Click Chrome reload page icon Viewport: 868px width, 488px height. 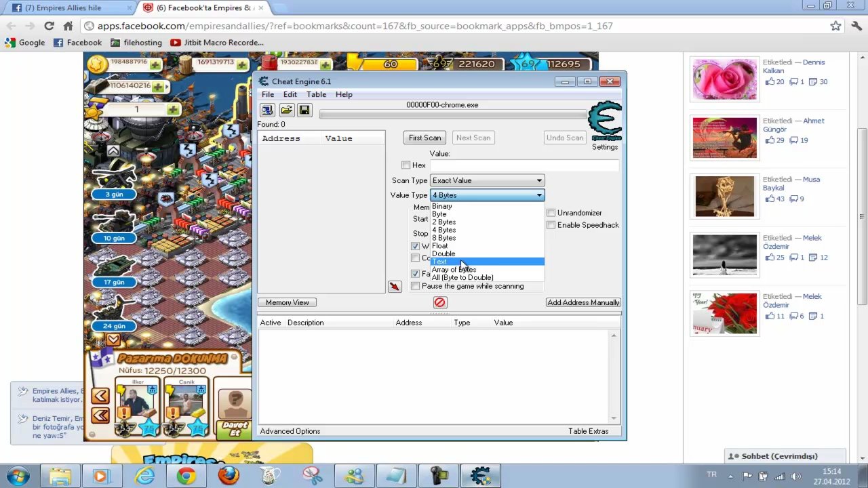pos(49,26)
